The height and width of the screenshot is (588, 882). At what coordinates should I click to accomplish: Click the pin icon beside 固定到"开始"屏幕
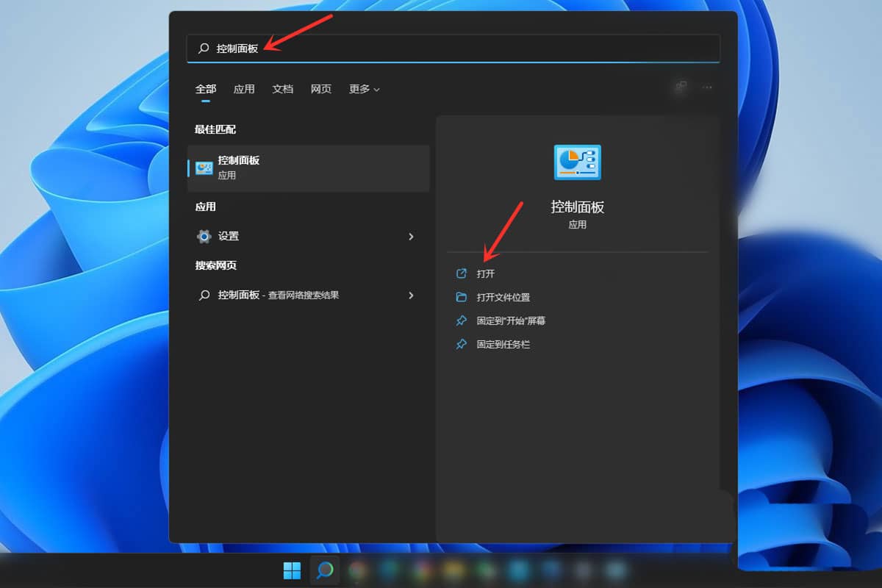[x=462, y=320]
